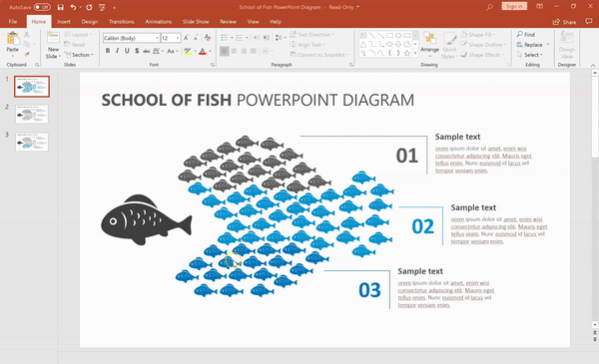The image size is (599, 364).
Task: Click the Share button
Action: (x=565, y=22)
